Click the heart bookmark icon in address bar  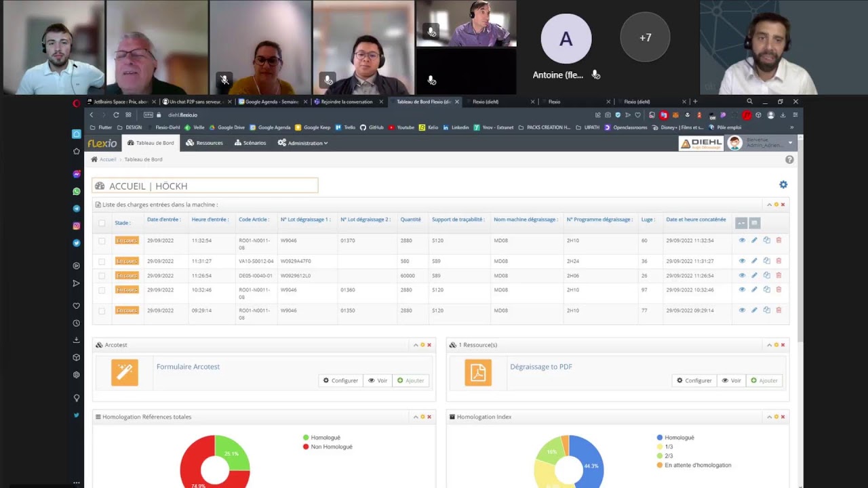click(637, 115)
